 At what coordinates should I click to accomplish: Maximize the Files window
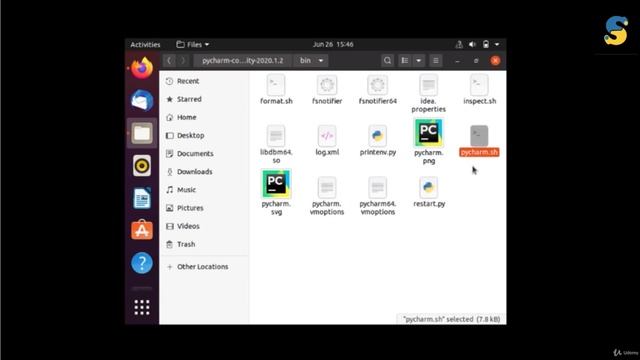click(476, 61)
